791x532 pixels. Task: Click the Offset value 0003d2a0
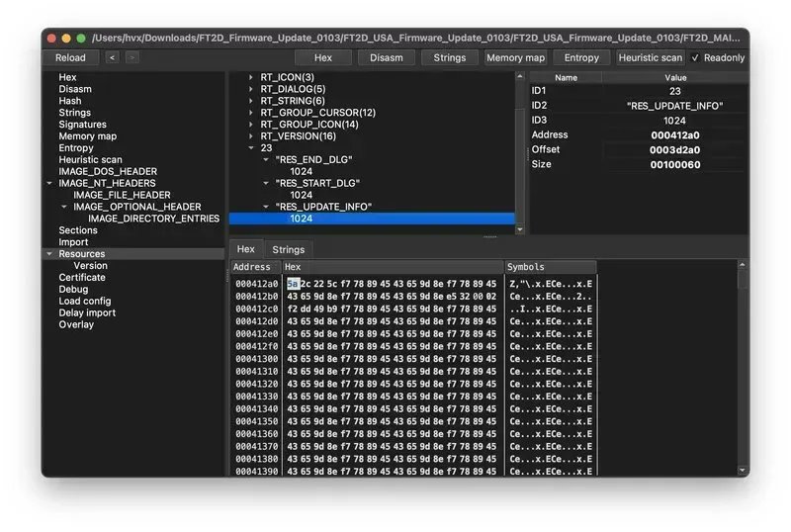[675, 150]
